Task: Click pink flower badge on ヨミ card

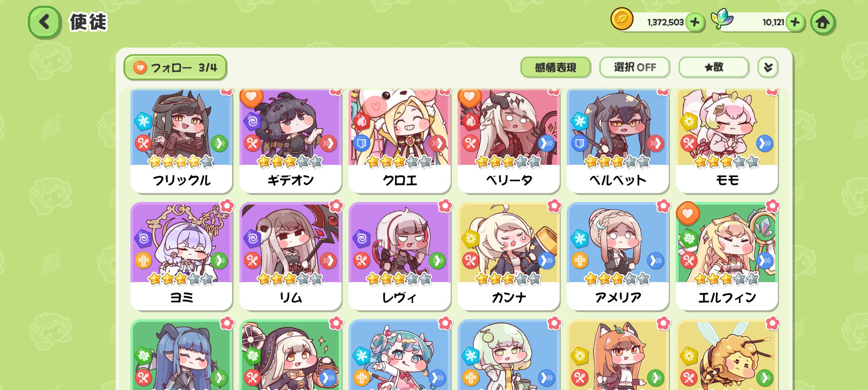Action: (227, 206)
